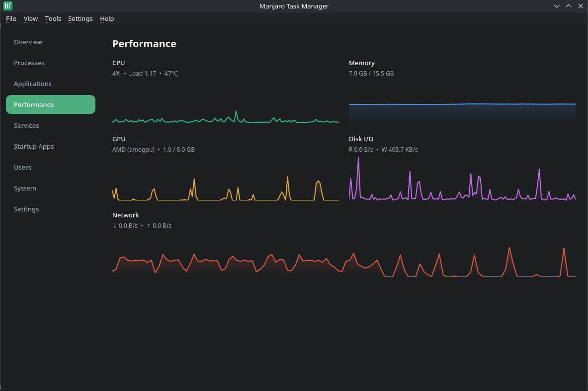This screenshot has width=588, height=391.
Task: Click the memory value 7.0 GB / 15.5 GB
Action: 371,74
